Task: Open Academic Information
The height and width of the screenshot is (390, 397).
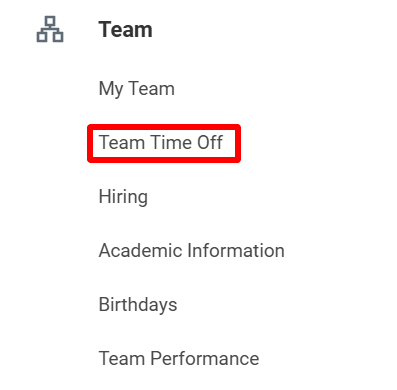Action: tap(192, 250)
